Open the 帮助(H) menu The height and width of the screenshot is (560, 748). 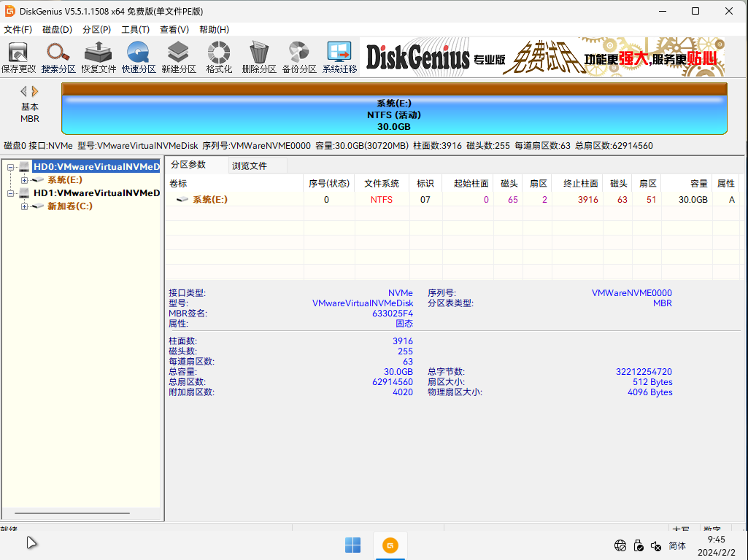pyautogui.click(x=215, y=30)
